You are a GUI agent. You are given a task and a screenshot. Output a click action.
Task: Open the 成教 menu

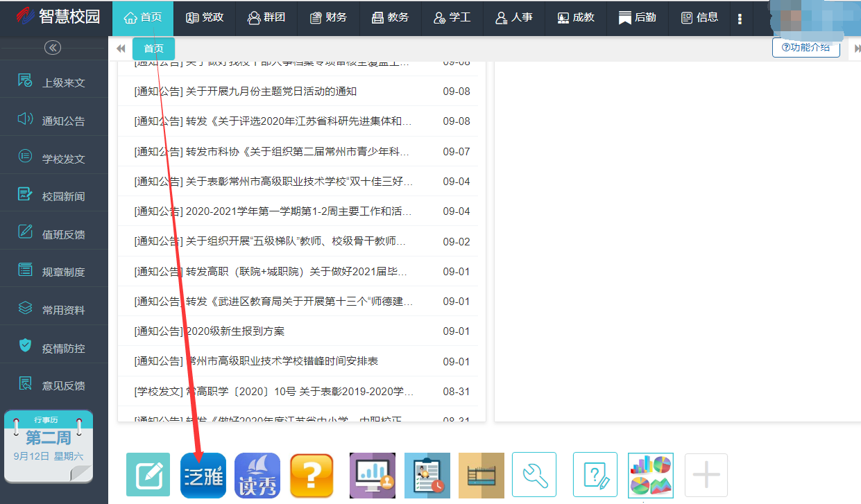pos(576,18)
